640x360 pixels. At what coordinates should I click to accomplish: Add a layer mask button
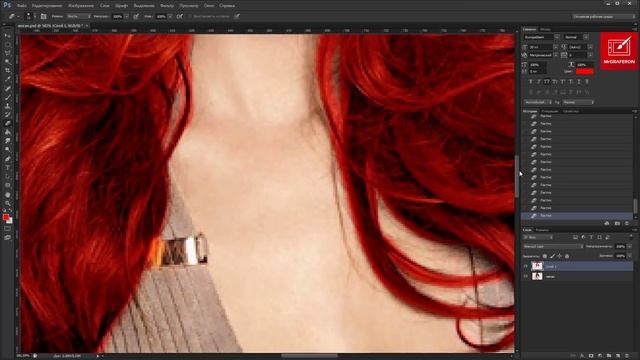(591, 356)
